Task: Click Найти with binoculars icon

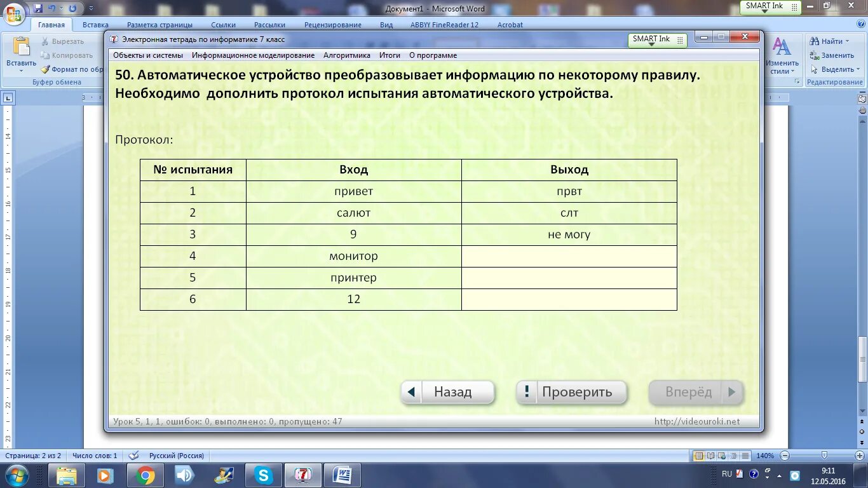Action: 815,41
